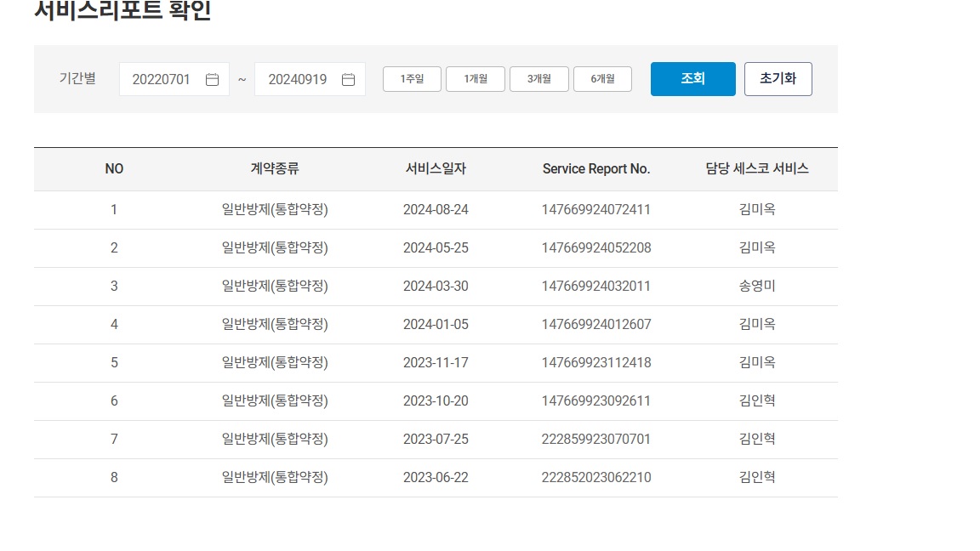
Task: Open report number 147669924012607
Action: (x=595, y=325)
